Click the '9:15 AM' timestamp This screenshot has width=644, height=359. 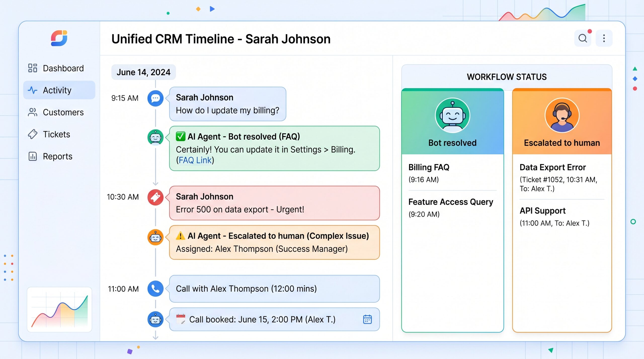click(125, 98)
